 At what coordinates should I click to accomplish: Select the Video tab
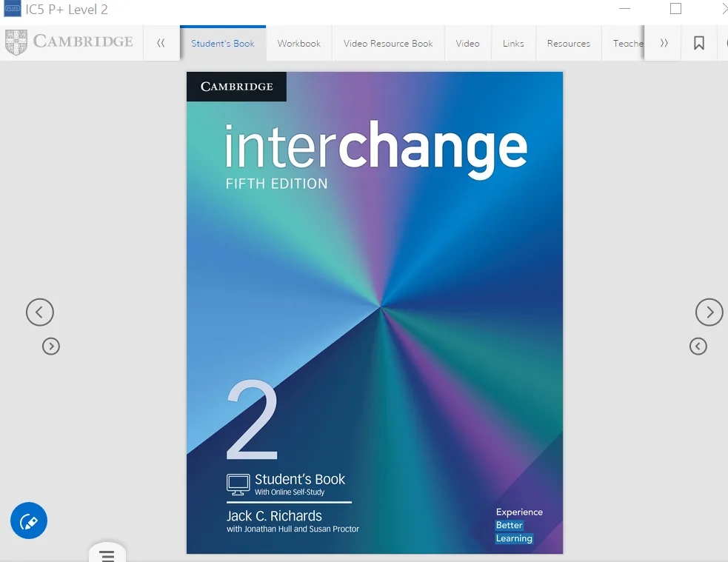[x=467, y=43]
